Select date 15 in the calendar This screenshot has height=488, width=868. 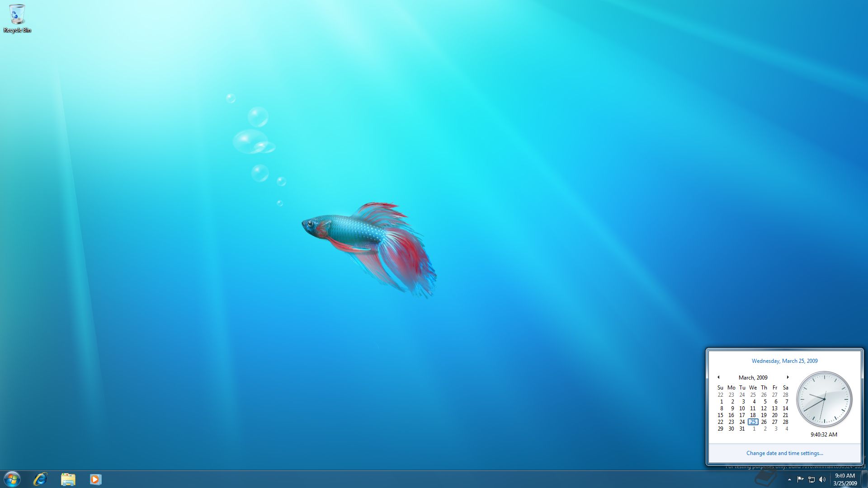pyautogui.click(x=720, y=415)
